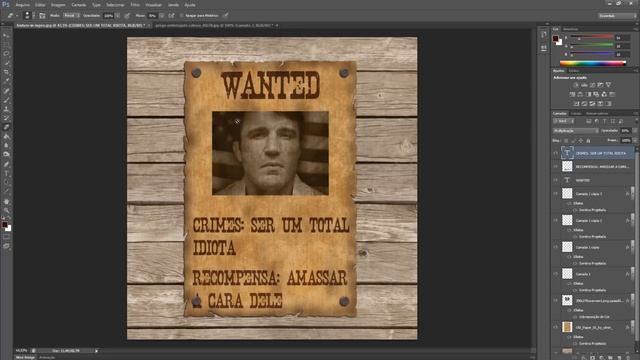This screenshot has width=640, height=360.
Task: Select the History Brush tool
Action: click(x=6, y=118)
